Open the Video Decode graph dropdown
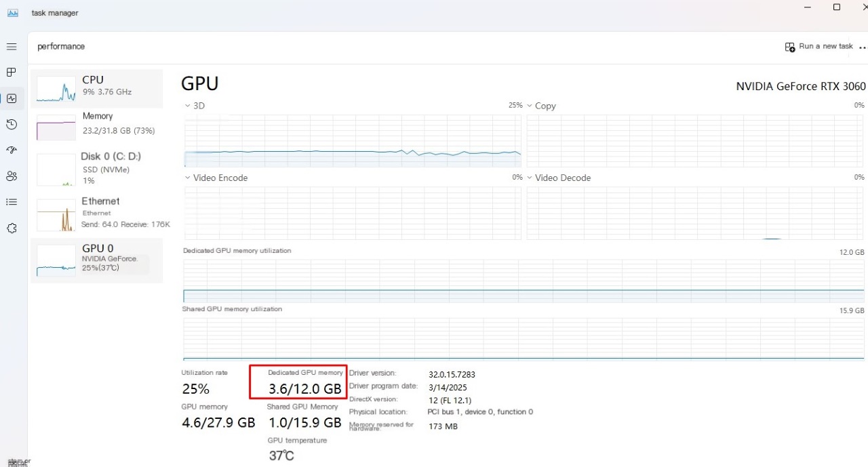This screenshot has width=868, height=467. coord(530,178)
